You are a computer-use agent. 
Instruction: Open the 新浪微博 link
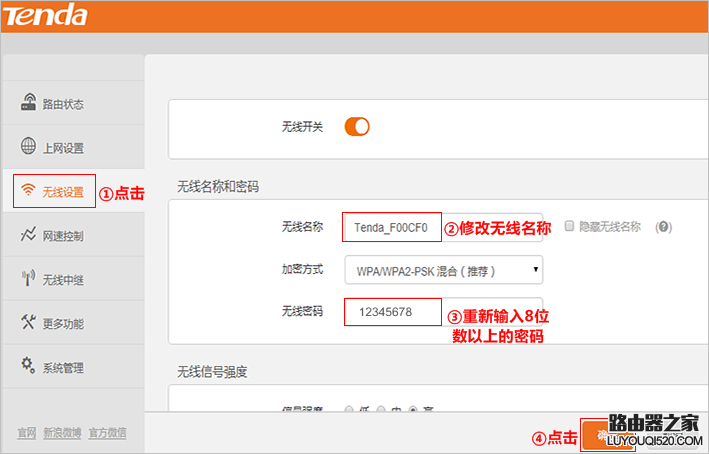(62, 433)
